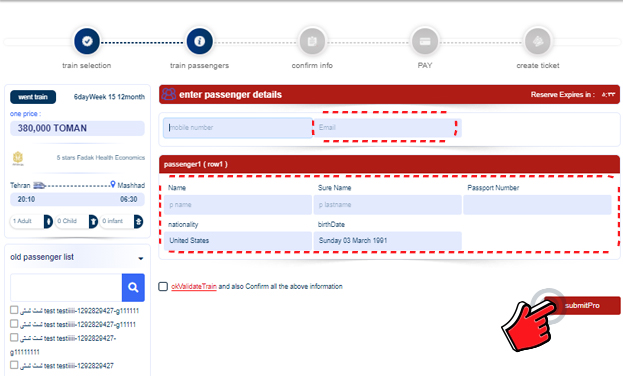Click the 1 Adult passenger count stepper
623x376 pixels.
tap(31, 221)
